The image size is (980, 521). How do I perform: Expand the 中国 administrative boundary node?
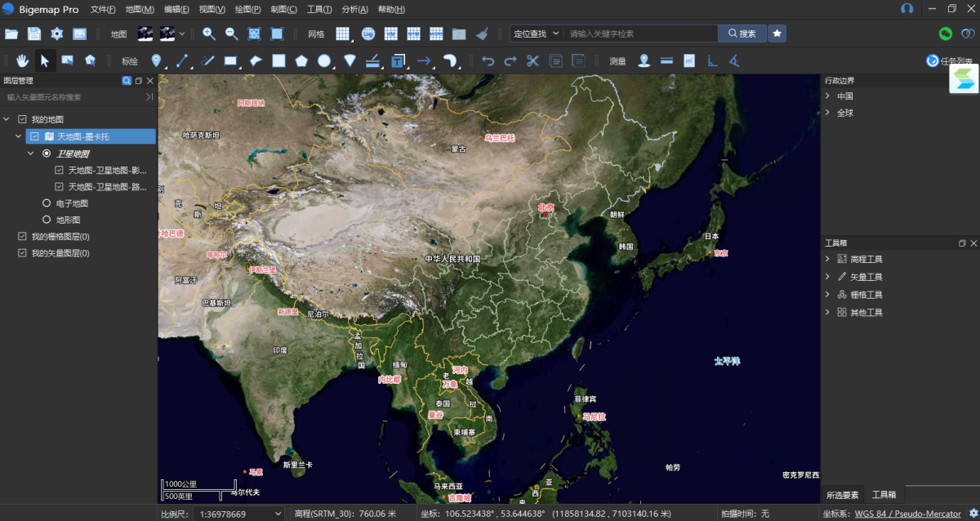[827, 96]
